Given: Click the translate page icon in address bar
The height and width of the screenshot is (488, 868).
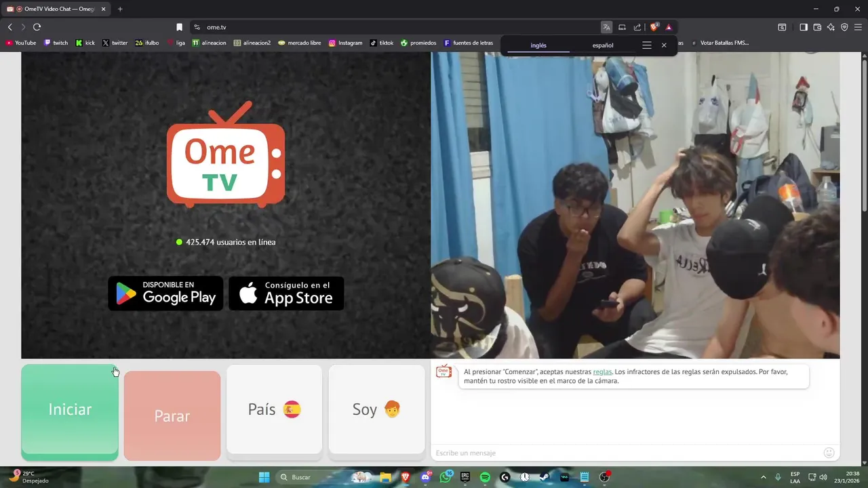Looking at the screenshot, I should [606, 27].
